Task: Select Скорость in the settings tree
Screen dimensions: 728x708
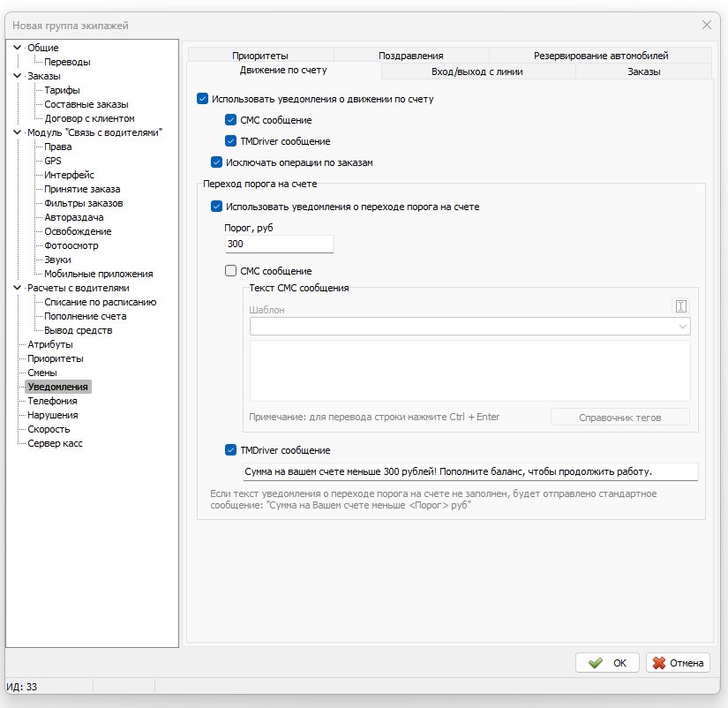Action: 49,429
